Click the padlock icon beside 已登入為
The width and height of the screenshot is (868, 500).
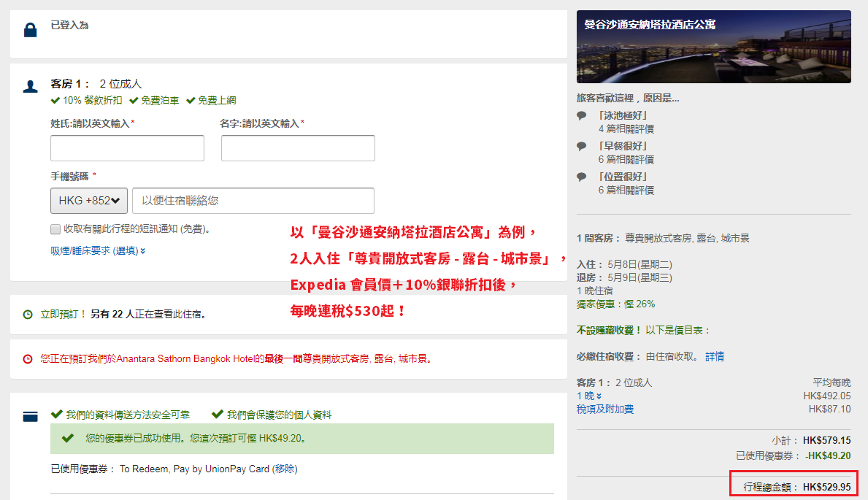click(31, 30)
